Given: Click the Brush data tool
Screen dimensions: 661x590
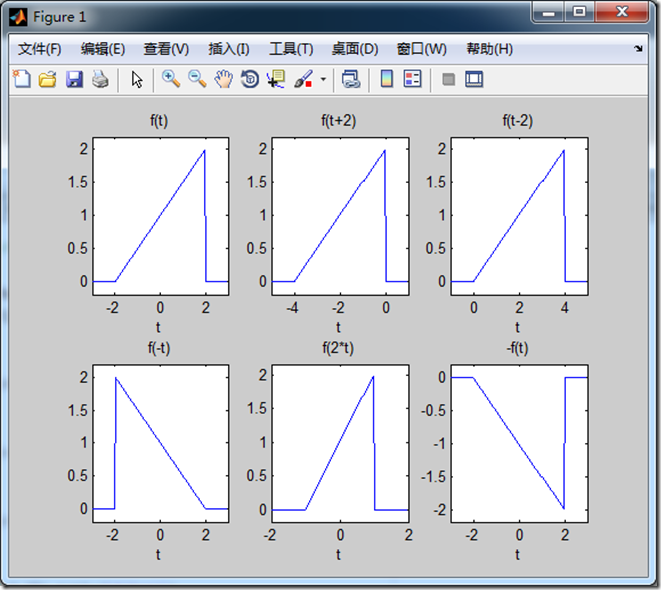Looking at the screenshot, I should [x=303, y=79].
